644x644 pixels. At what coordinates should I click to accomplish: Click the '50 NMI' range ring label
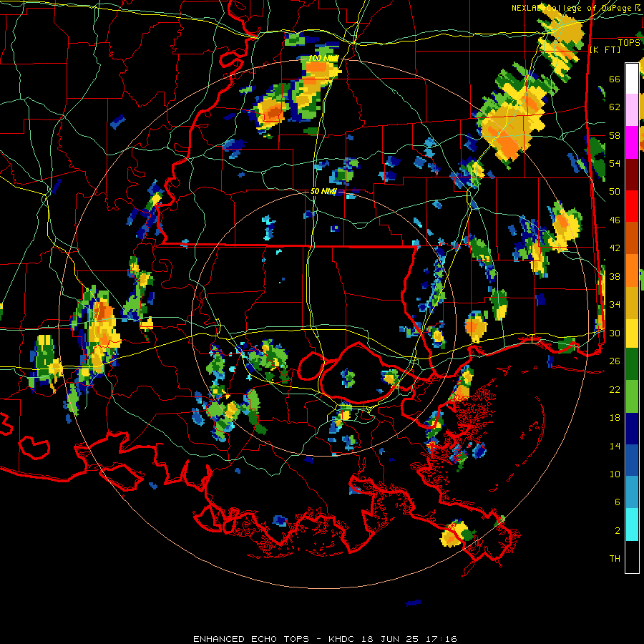tap(324, 191)
